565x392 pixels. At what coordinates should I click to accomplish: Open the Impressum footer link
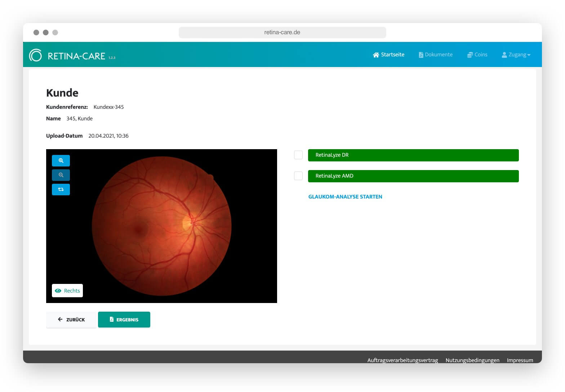[x=520, y=360]
